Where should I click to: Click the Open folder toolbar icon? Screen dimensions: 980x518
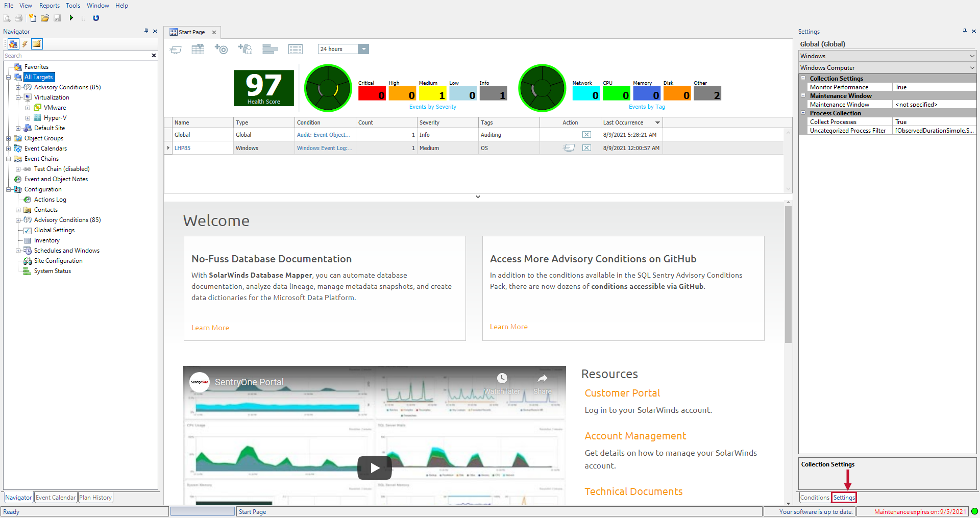coord(45,18)
